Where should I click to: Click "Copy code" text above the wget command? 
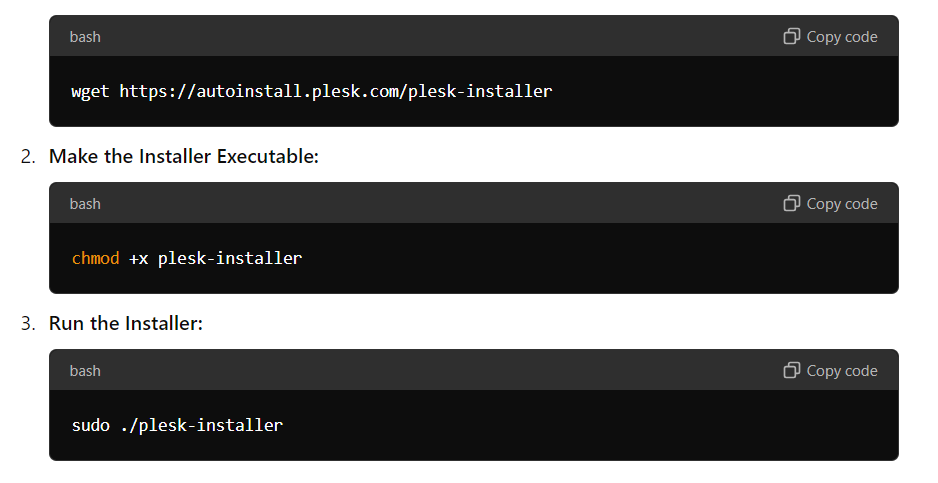[x=842, y=37]
